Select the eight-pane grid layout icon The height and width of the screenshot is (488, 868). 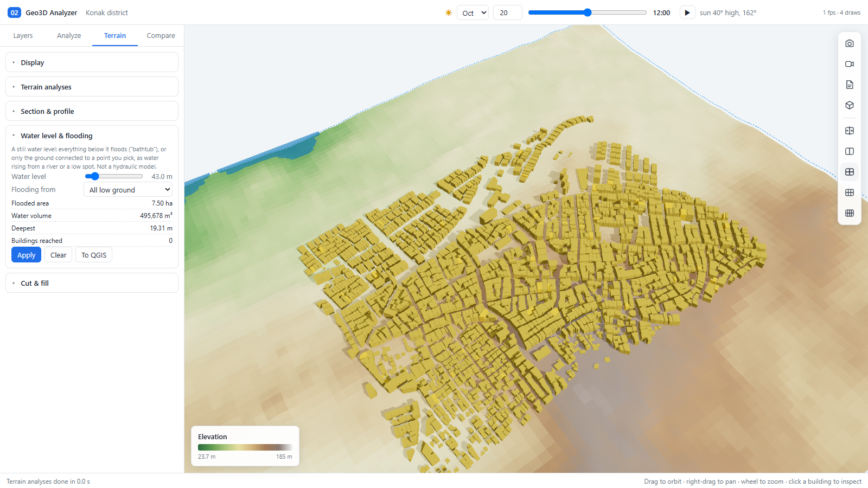pos(850,213)
